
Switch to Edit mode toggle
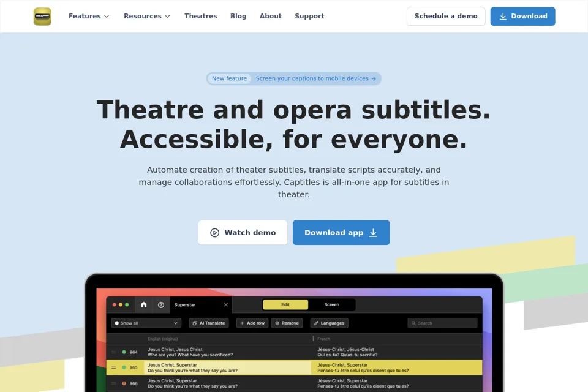point(285,304)
